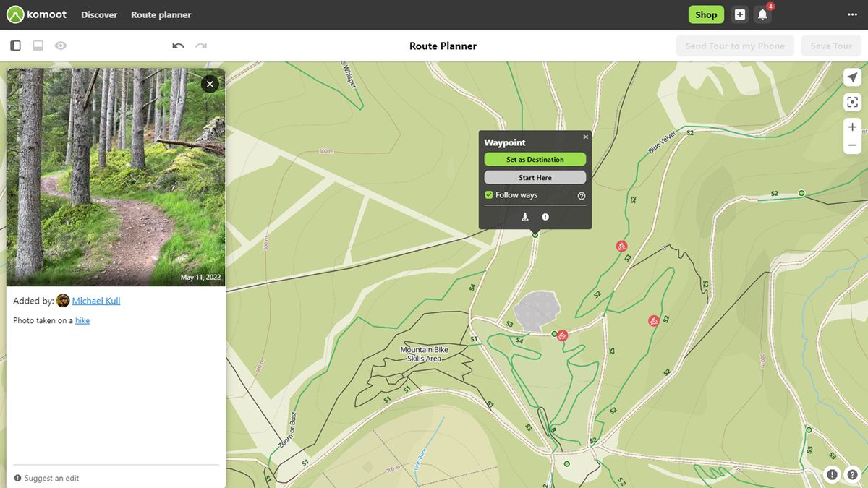Click the locate me arrow icon

click(x=852, y=77)
